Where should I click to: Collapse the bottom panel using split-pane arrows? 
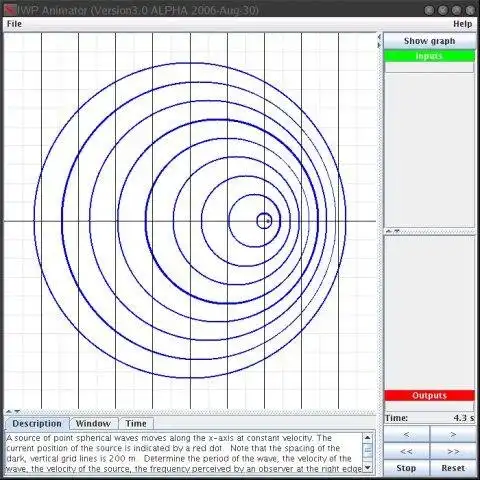[x=13, y=412]
